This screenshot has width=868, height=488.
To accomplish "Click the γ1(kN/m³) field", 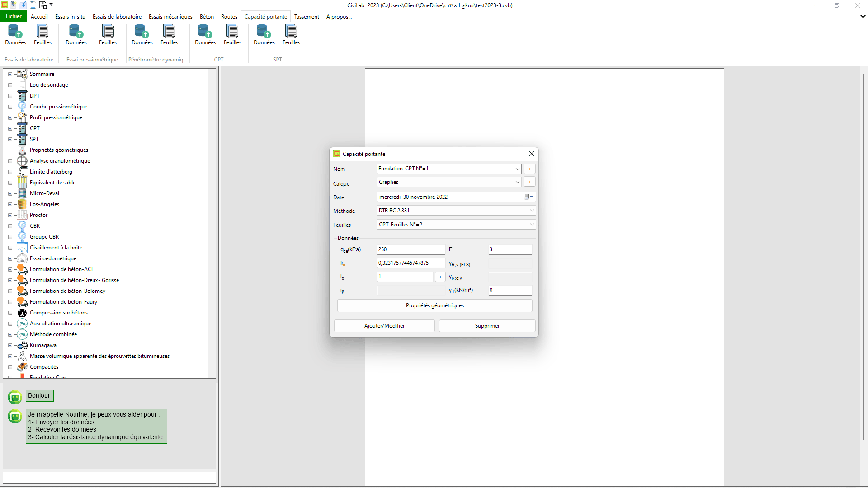I will point(510,290).
